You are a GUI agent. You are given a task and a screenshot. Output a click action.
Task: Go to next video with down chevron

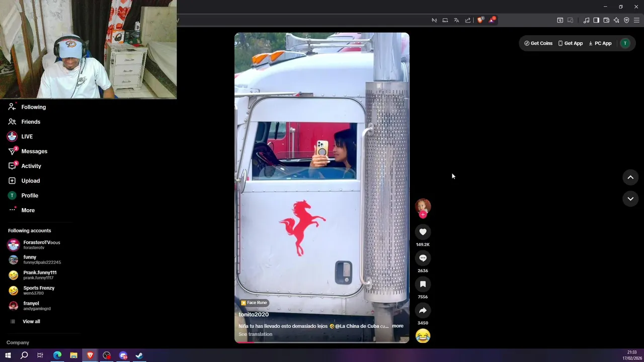(630, 199)
